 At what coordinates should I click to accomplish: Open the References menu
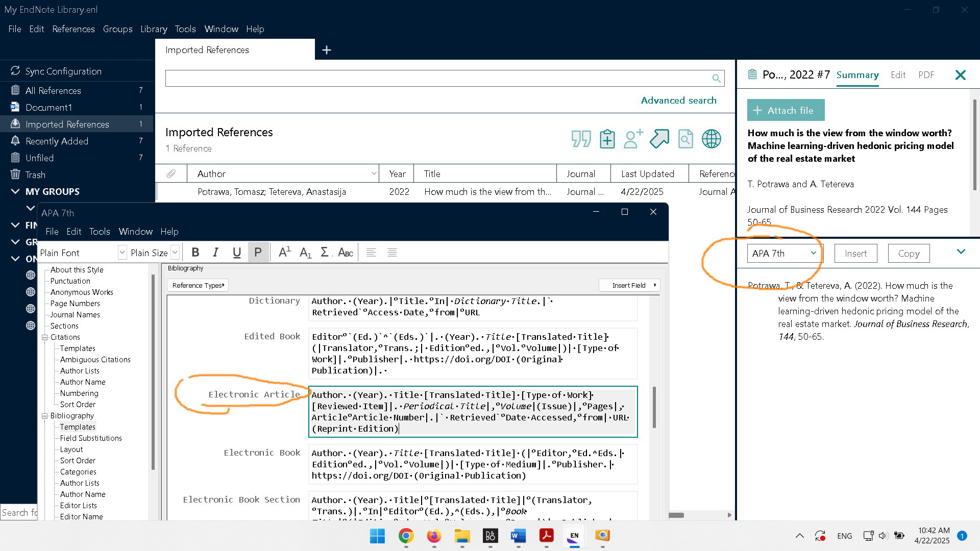(x=73, y=29)
